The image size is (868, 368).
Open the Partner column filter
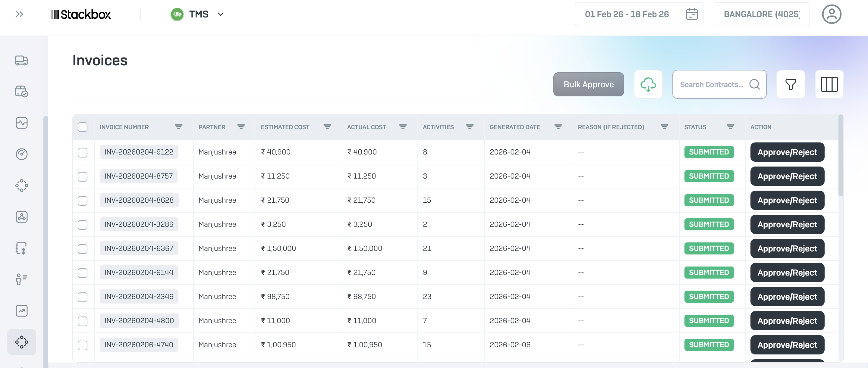pos(241,127)
